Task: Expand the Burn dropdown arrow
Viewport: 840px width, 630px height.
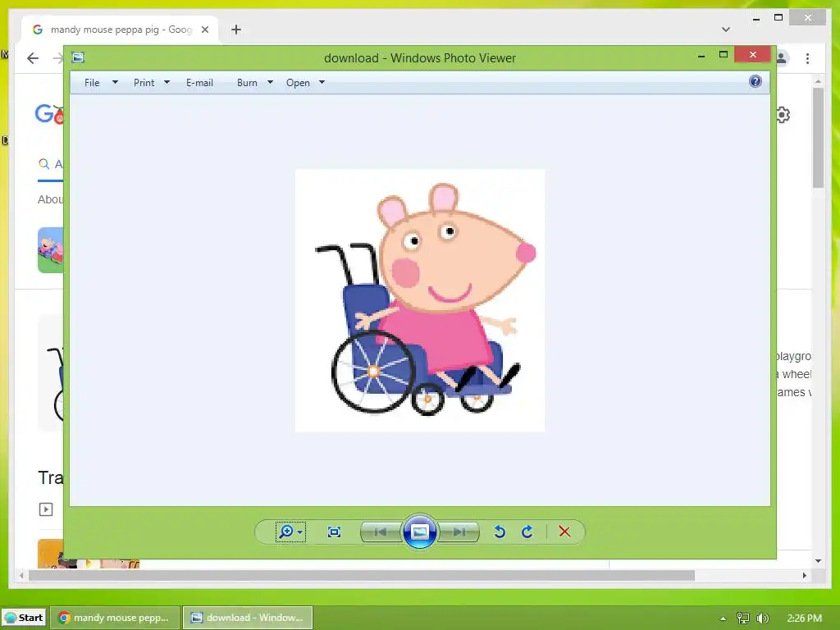Action: [270, 83]
